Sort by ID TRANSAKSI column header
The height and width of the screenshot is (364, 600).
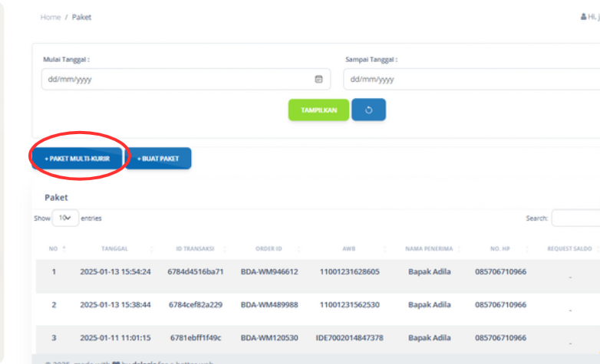click(194, 248)
